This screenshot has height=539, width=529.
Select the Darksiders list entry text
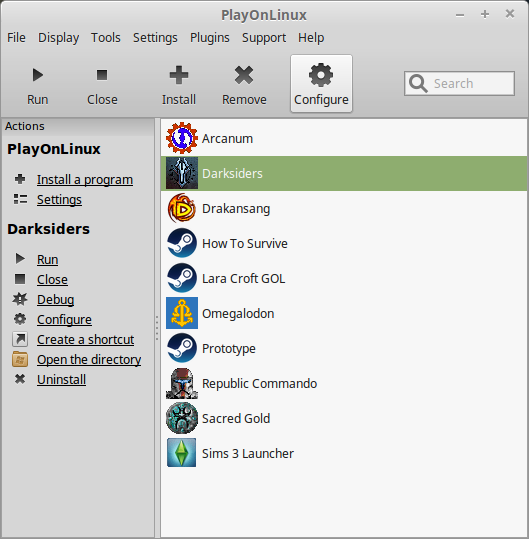point(232,173)
